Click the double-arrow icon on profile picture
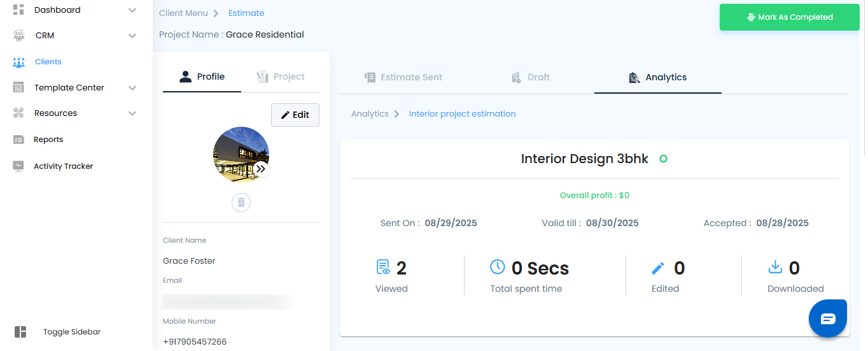Image resolution: width=868 pixels, height=351 pixels. point(261,169)
